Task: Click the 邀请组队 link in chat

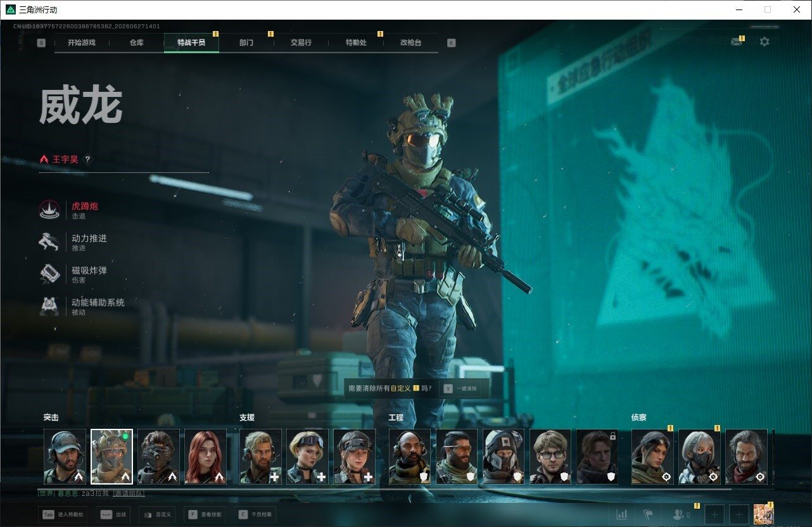Action: coord(129,493)
